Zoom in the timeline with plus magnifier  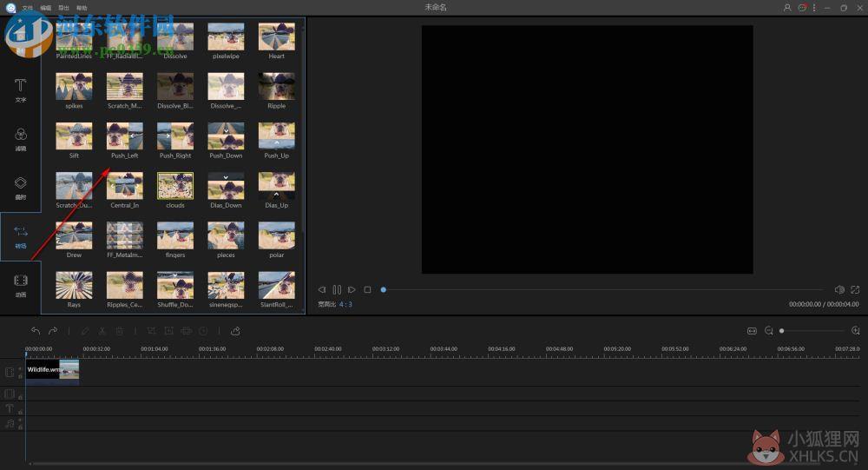(855, 331)
